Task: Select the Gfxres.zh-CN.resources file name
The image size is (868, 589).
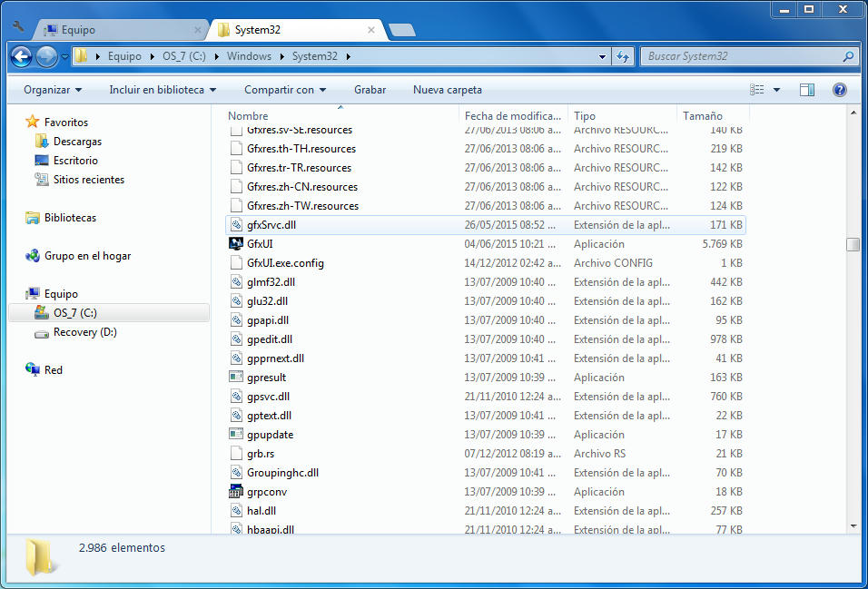Action: 302,187
